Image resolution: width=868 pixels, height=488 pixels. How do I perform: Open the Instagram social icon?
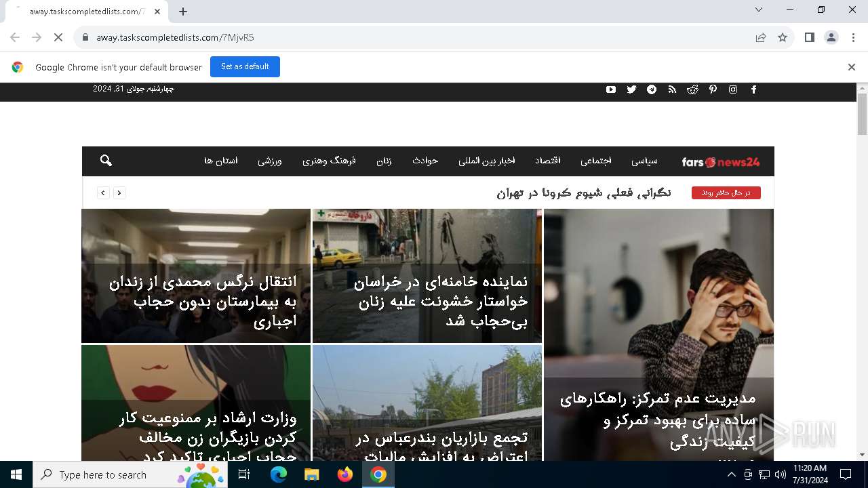tap(733, 89)
